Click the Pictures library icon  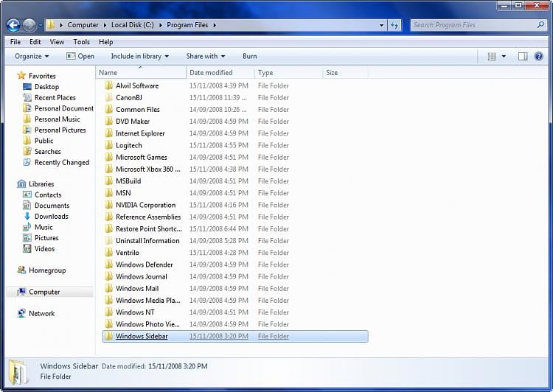coord(27,238)
